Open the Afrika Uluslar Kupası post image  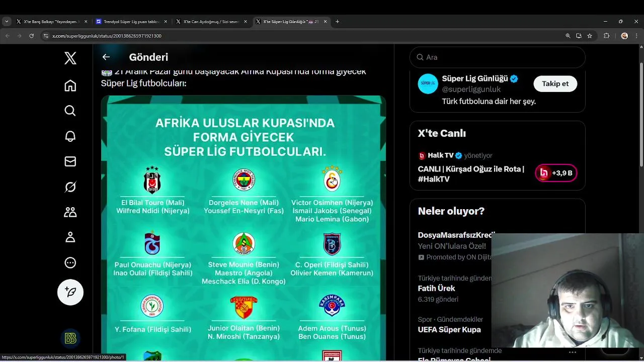[x=244, y=228]
